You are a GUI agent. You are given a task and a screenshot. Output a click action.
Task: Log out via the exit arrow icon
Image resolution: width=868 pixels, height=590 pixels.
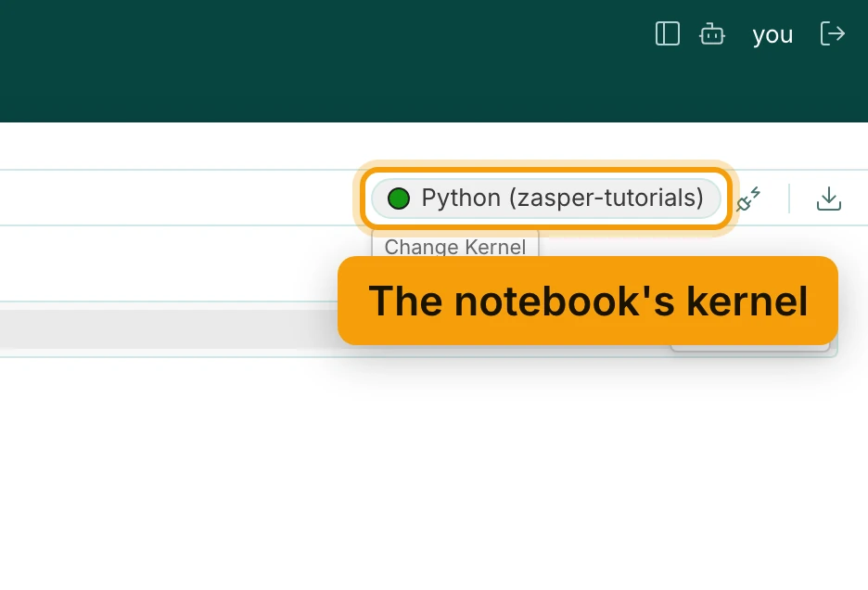tap(833, 33)
